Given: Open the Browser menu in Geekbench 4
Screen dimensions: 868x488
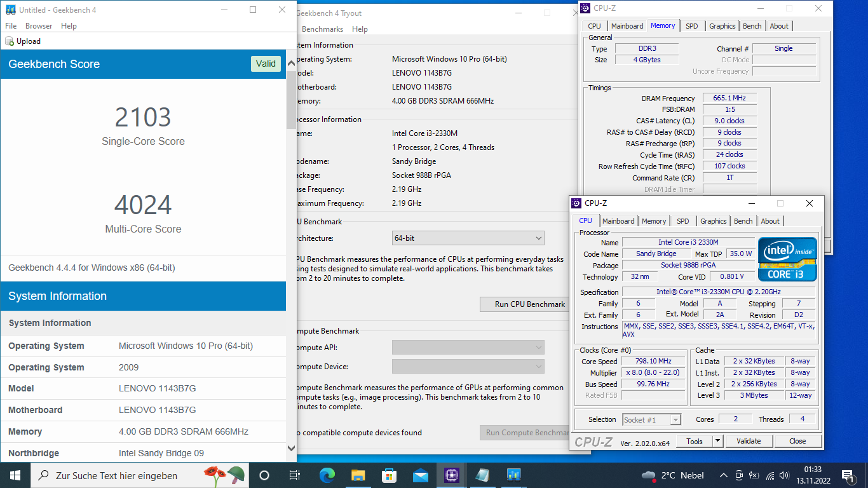Looking at the screenshot, I should pyautogui.click(x=39, y=26).
